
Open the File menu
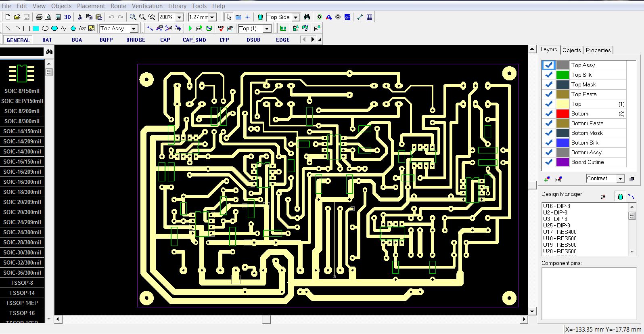point(6,6)
